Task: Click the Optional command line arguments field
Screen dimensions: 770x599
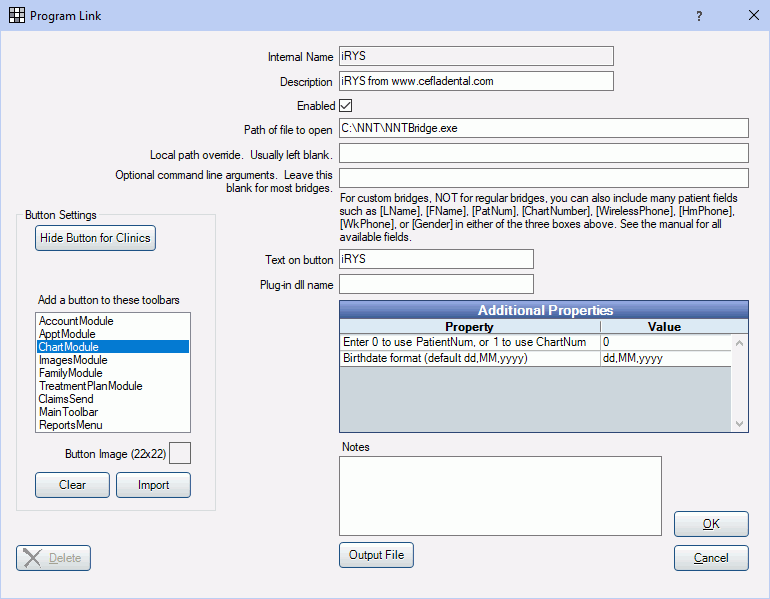Action: (x=544, y=178)
